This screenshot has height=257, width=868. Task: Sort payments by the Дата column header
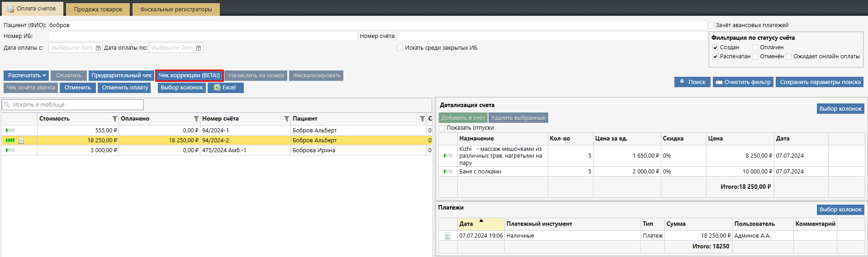click(x=466, y=224)
